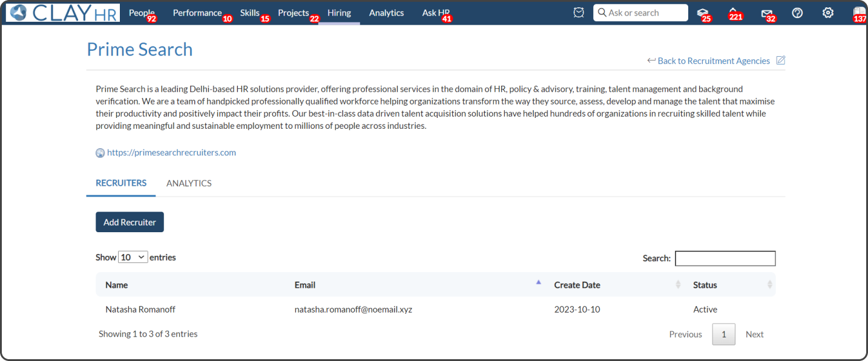Click the Showing 1 to 3 of 3 entries text
868x361 pixels.
coord(148,334)
